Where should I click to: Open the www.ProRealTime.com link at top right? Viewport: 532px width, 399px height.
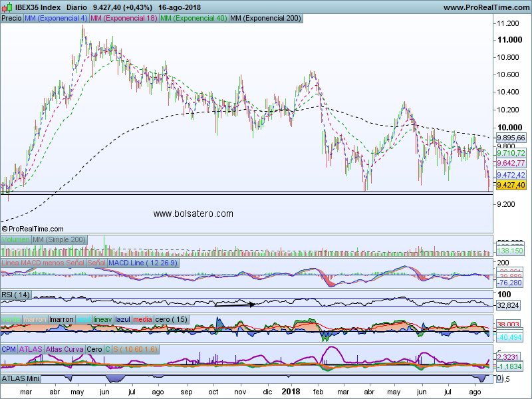tap(485, 7)
